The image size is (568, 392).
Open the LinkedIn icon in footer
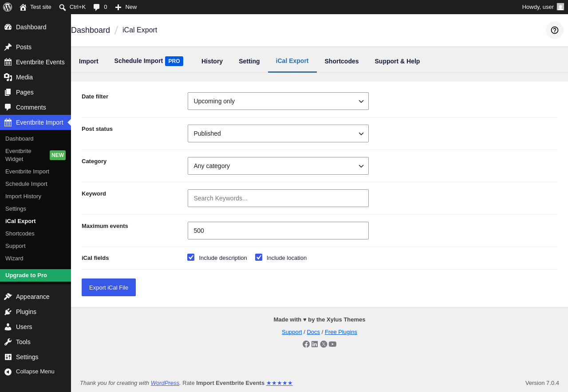315,344
